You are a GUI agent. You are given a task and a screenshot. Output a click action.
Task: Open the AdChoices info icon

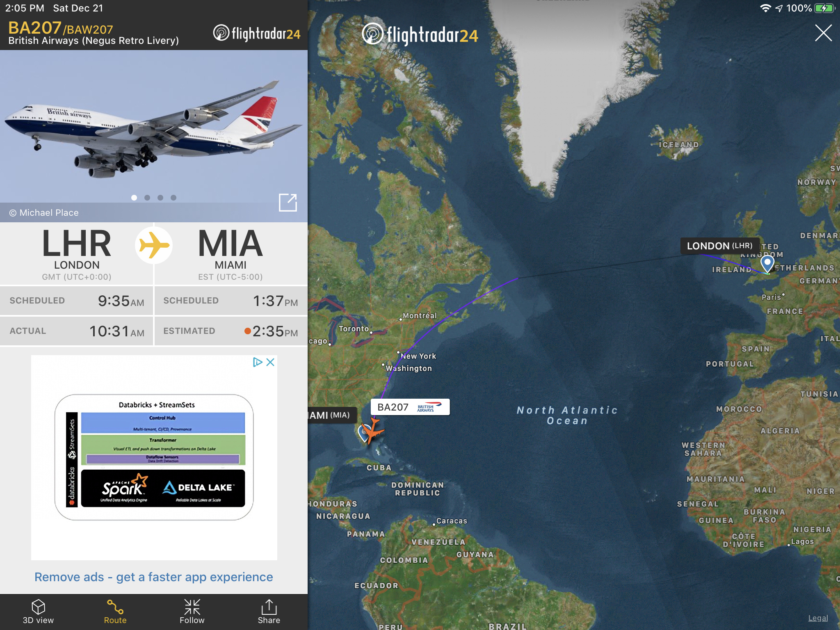point(258,362)
